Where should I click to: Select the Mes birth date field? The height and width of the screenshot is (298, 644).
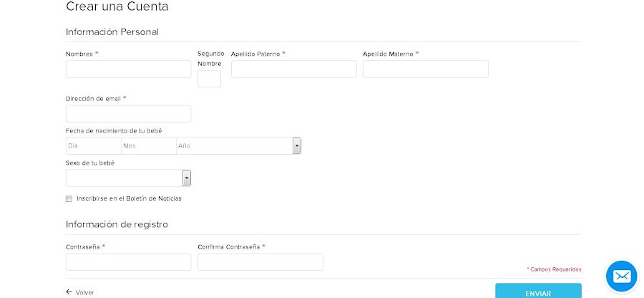(x=148, y=146)
